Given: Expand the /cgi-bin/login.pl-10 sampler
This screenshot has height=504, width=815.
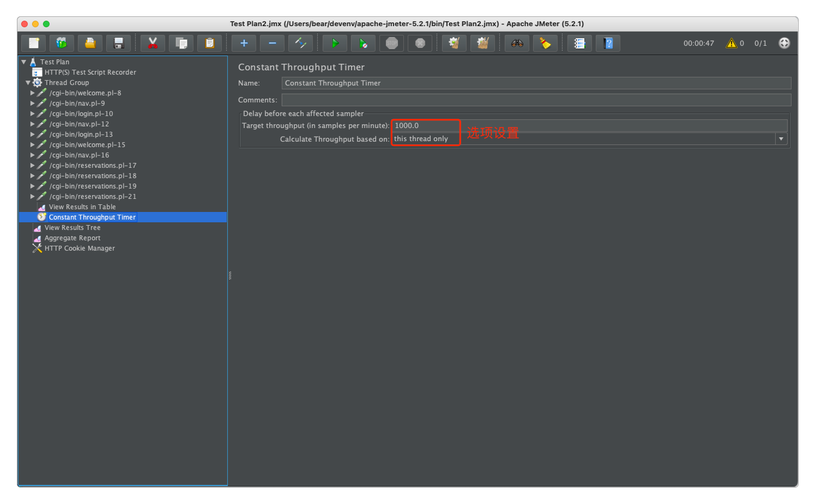Looking at the screenshot, I should (x=33, y=114).
